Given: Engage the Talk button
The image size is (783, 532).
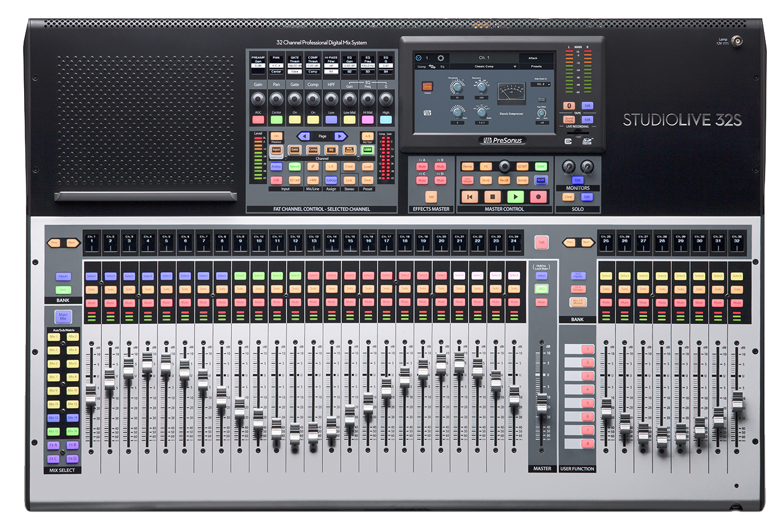Looking at the screenshot, I should coord(541,242).
